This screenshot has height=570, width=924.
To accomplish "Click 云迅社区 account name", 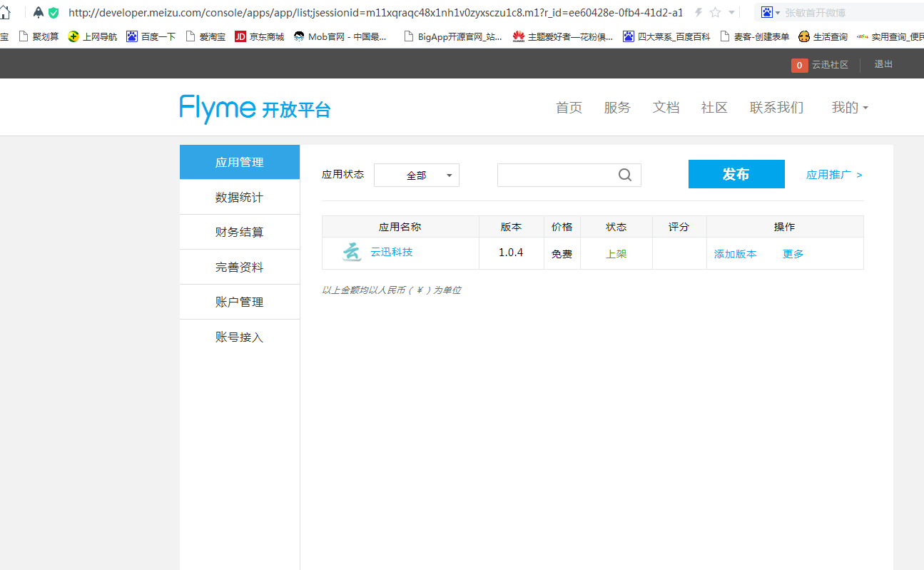I will 830,65.
